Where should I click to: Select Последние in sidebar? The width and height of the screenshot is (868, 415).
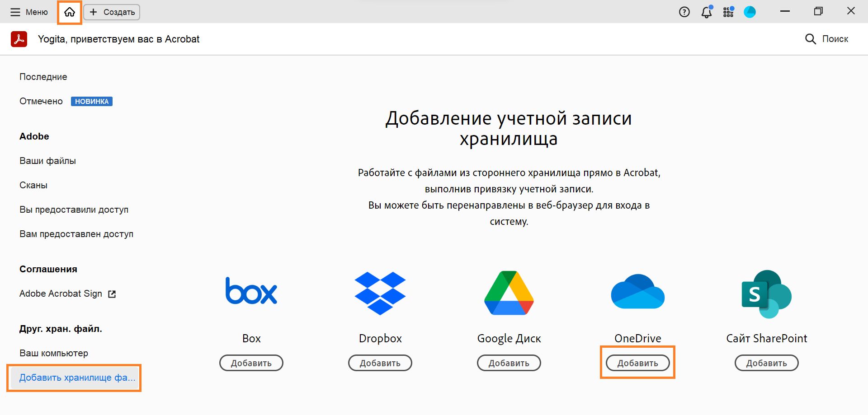43,77
